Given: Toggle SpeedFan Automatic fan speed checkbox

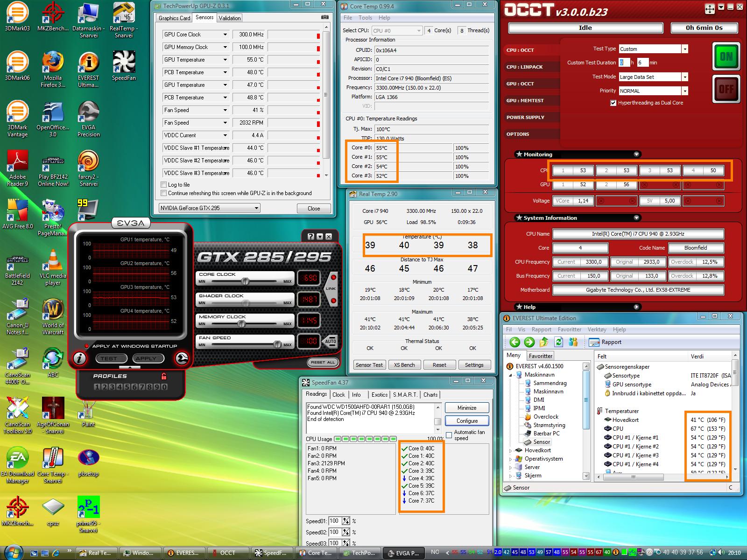Looking at the screenshot, I should pyautogui.click(x=449, y=435).
